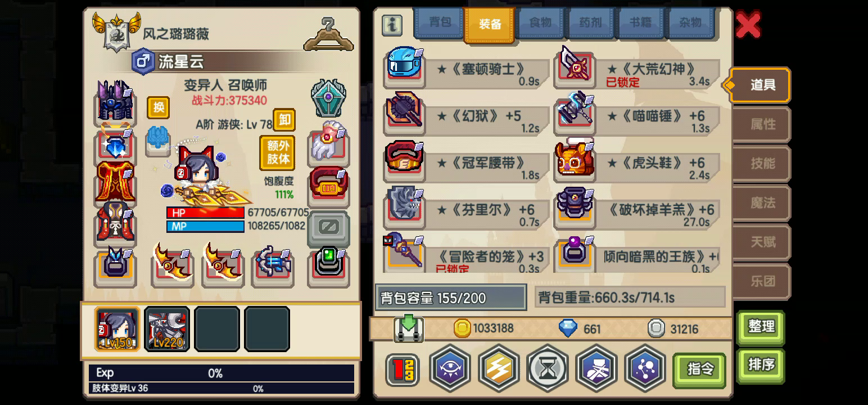This screenshot has width=868, height=405.
Task: Select the tiger head shoes item
Action: pyautogui.click(x=574, y=160)
